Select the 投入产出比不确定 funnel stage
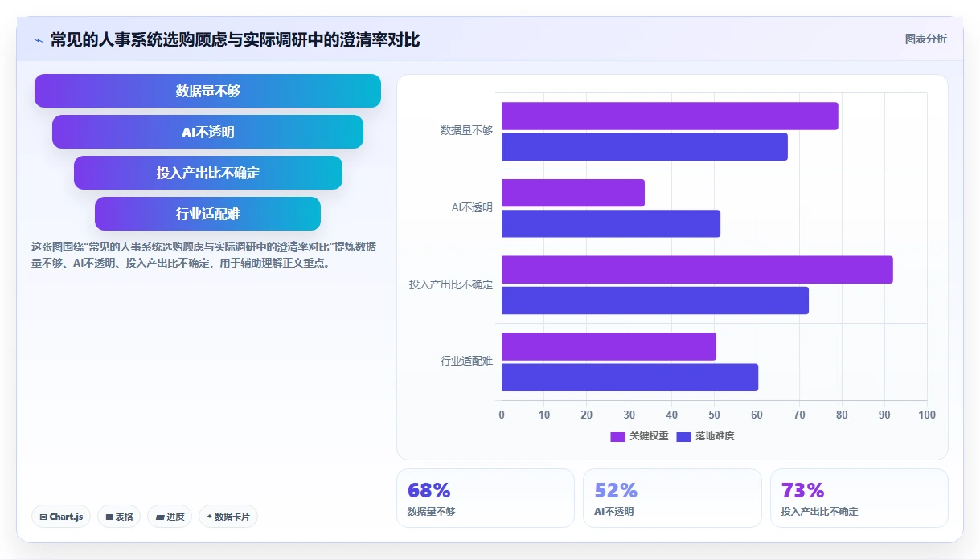The width and height of the screenshot is (980, 560). point(207,173)
